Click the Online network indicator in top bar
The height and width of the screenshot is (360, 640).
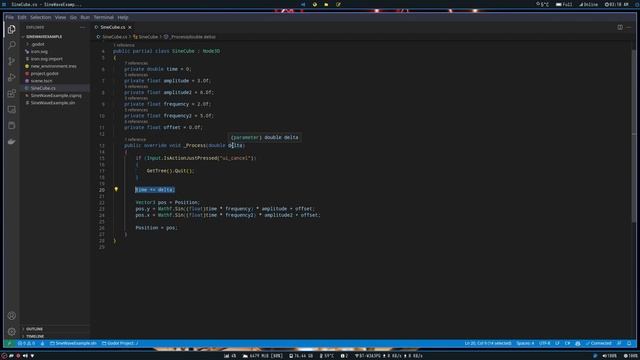pos(588,4)
